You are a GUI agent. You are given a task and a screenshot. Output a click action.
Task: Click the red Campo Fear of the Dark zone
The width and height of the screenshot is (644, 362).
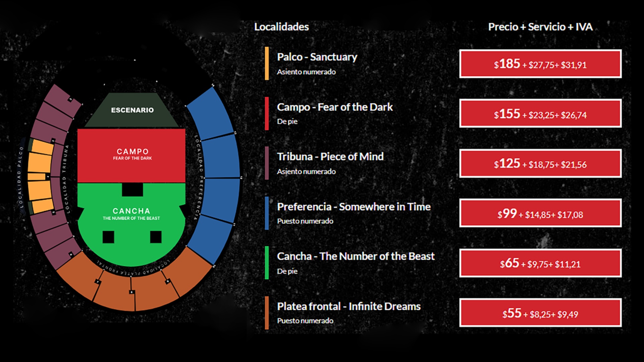pyautogui.click(x=131, y=155)
